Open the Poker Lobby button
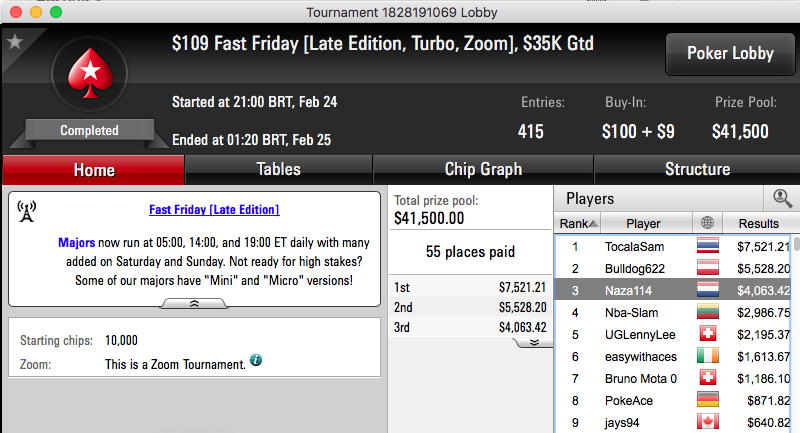Viewport: 800px width, 433px height. tap(730, 54)
